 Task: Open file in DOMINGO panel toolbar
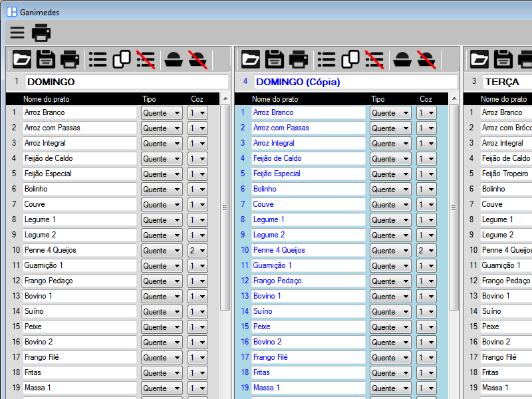(x=22, y=59)
